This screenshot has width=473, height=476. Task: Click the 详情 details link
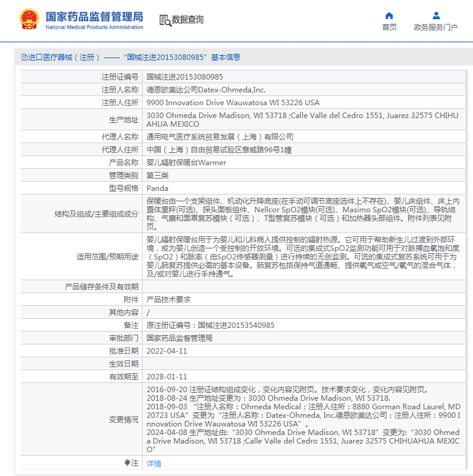click(154, 464)
